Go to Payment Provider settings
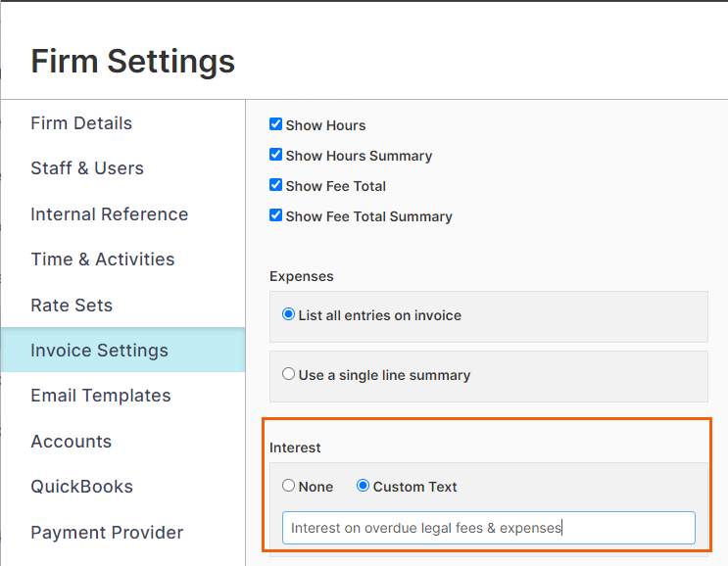This screenshot has height=566, width=728. pos(107,533)
